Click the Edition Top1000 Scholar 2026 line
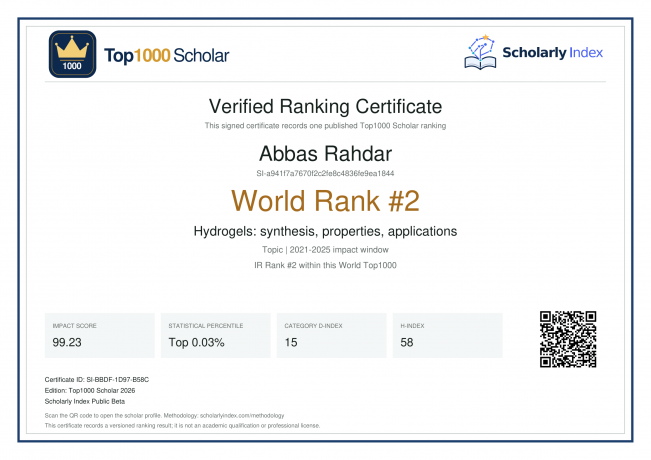The image size is (651, 460). click(x=90, y=391)
